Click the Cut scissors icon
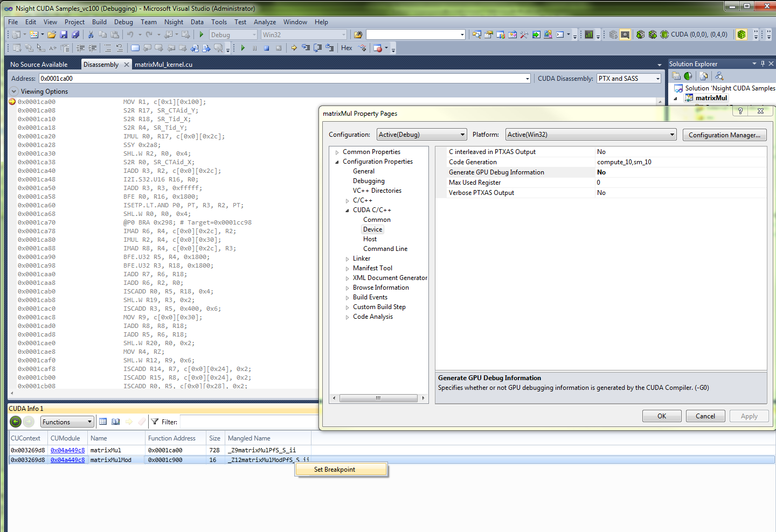This screenshot has width=776, height=532. click(91, 34)
